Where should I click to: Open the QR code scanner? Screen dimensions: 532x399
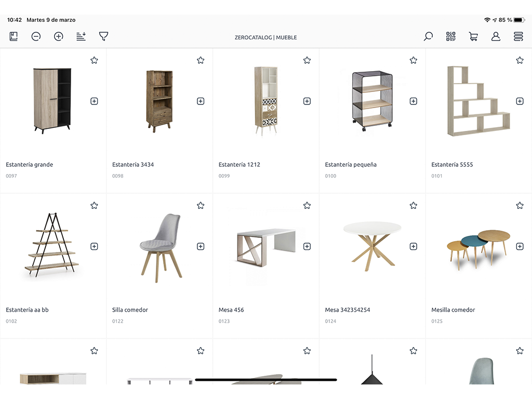tap(450, 36)
